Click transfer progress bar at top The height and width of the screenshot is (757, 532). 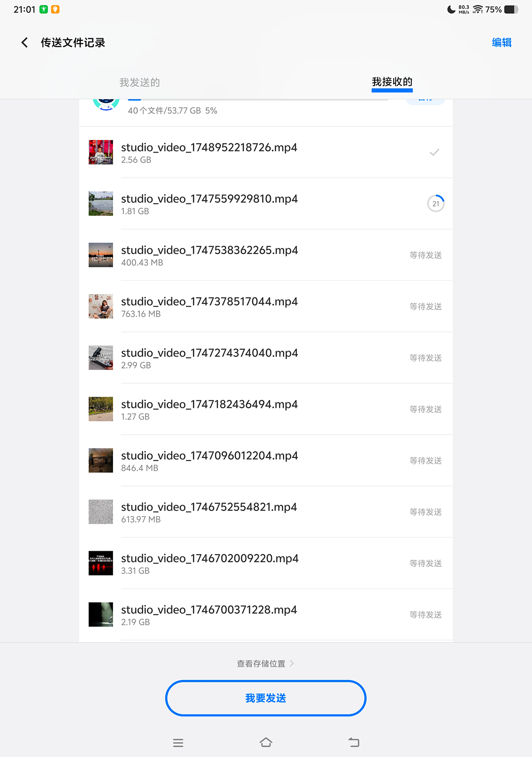coord(258,100)
